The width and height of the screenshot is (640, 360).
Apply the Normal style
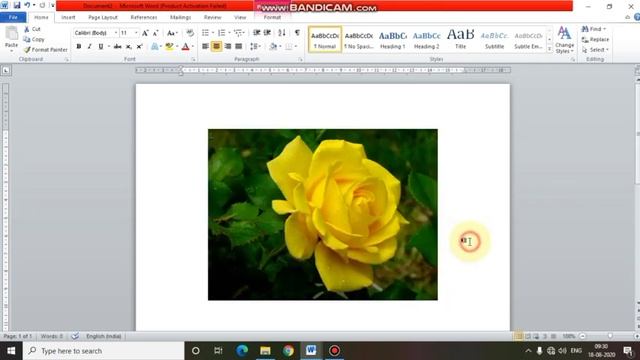[x=325, y=40]
